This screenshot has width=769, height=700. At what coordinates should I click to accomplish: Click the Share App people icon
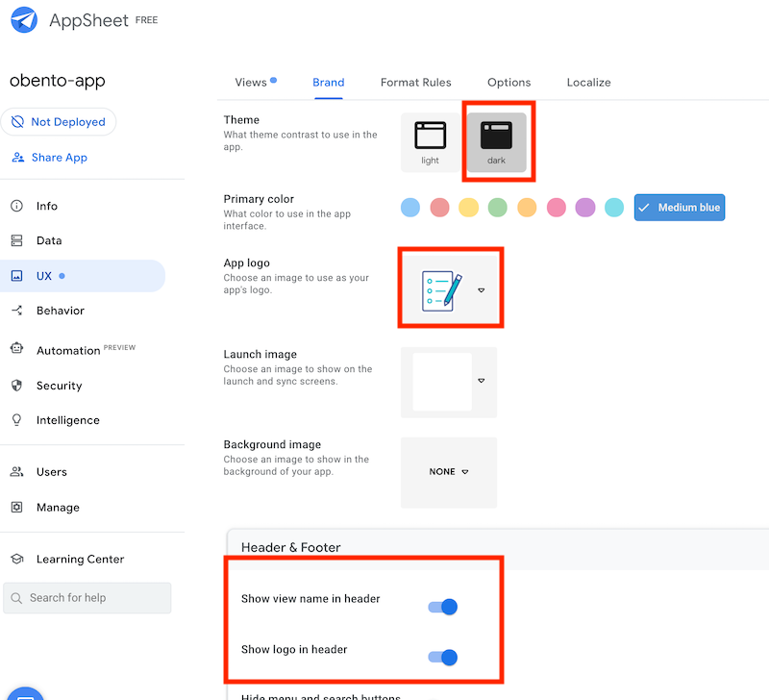pos(18,158)
